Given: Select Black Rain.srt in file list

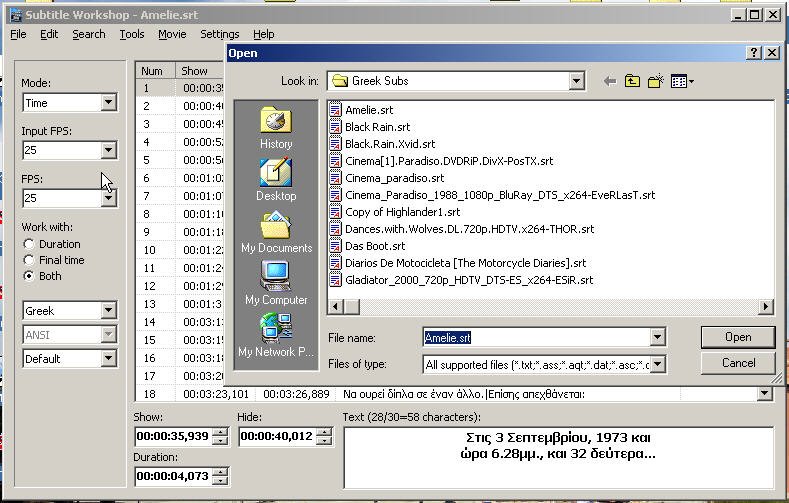Looking at the screenshot, I should point(377,127).
